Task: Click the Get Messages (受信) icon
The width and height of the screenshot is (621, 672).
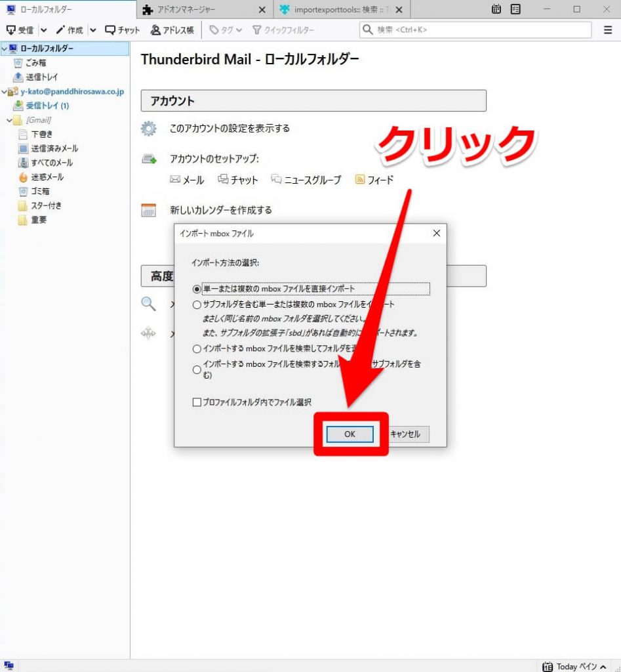Action: [10, 30]
